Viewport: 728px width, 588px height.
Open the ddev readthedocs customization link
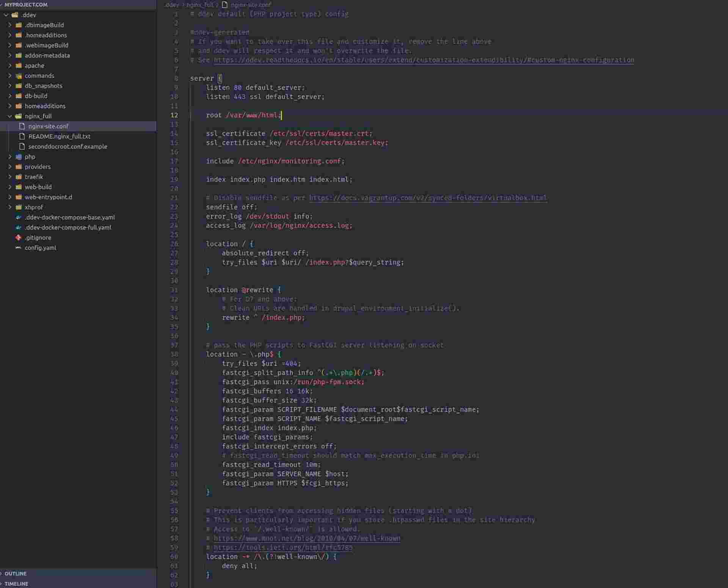pos(424,60)
